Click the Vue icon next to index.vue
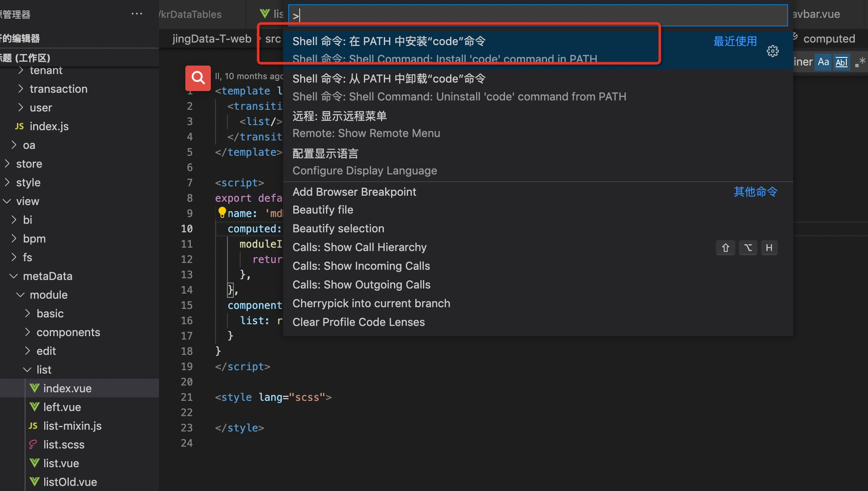The height and width of the screenshot is (491, 868). click(34, 388)
